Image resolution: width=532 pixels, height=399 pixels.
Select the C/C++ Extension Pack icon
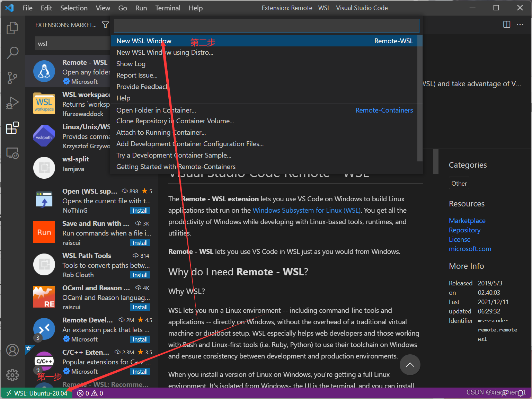click(44, 361)
